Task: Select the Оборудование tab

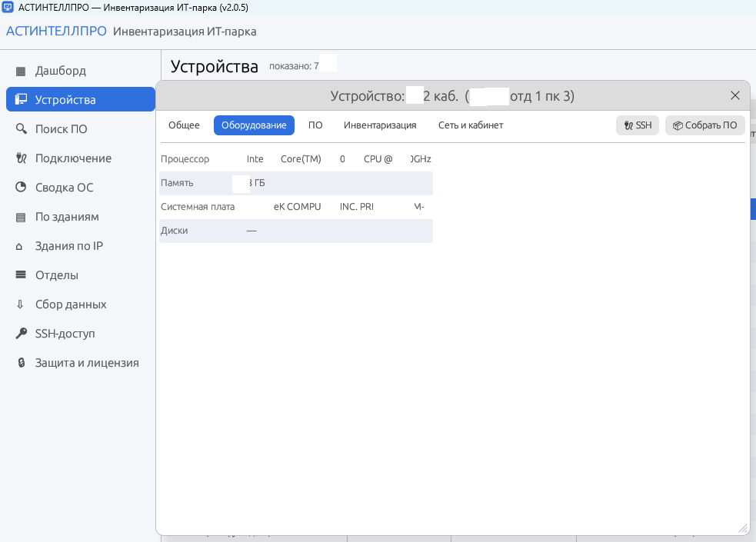Action: [x=254, y=125]
